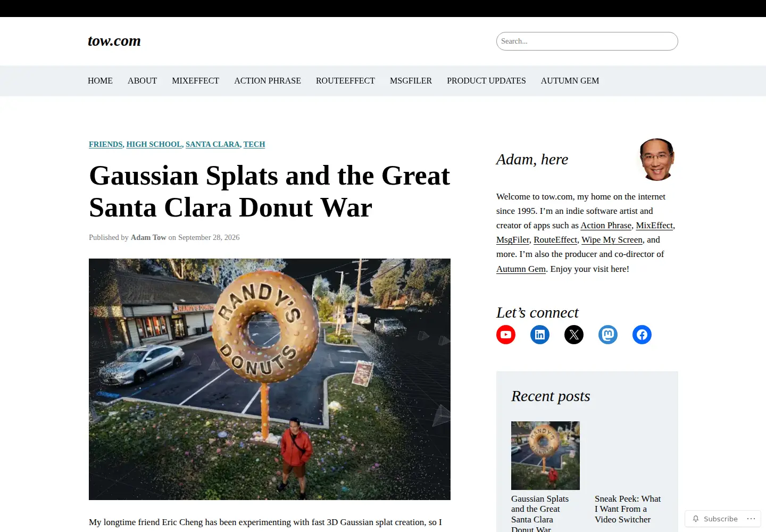Click the Adam Tow author link

point(148,237)
